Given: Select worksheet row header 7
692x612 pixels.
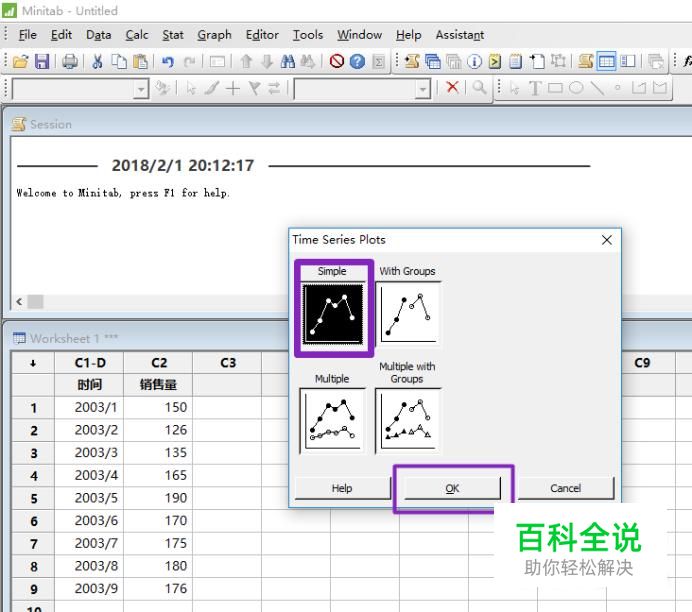Looking at the screenshot, I should 33,544.
